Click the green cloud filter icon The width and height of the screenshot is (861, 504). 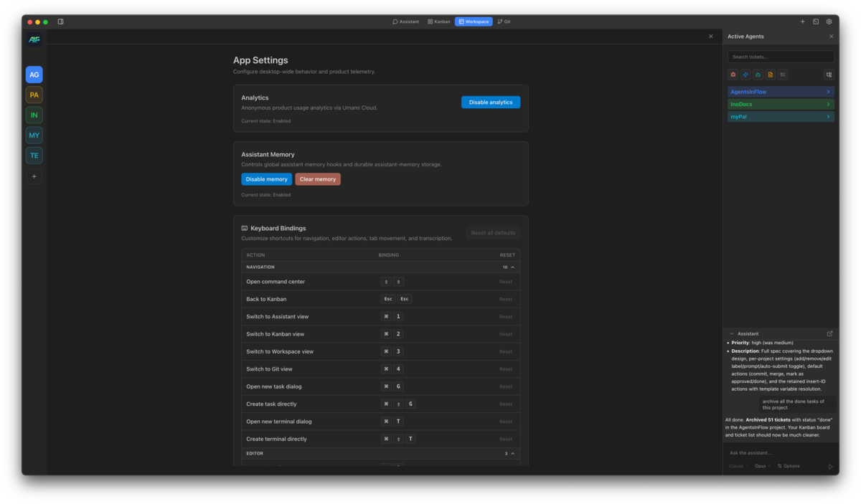tap(758, 74)
